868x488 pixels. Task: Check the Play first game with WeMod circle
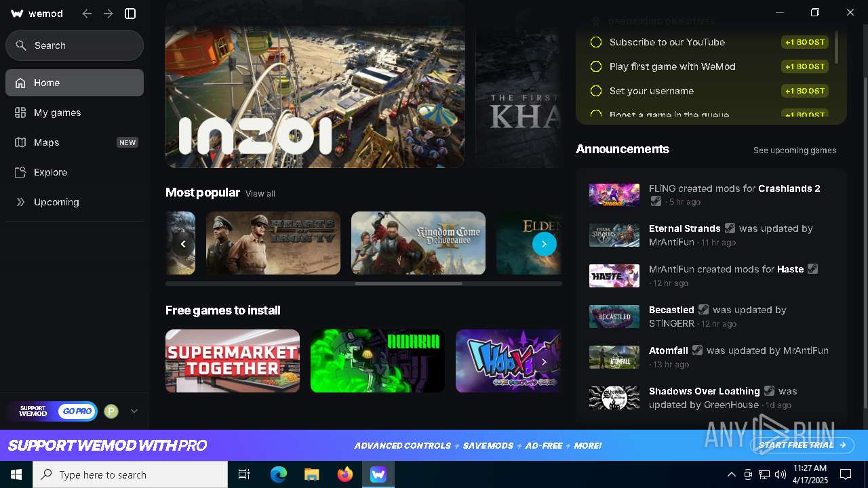pyautogui.click(x=596, y=66)
